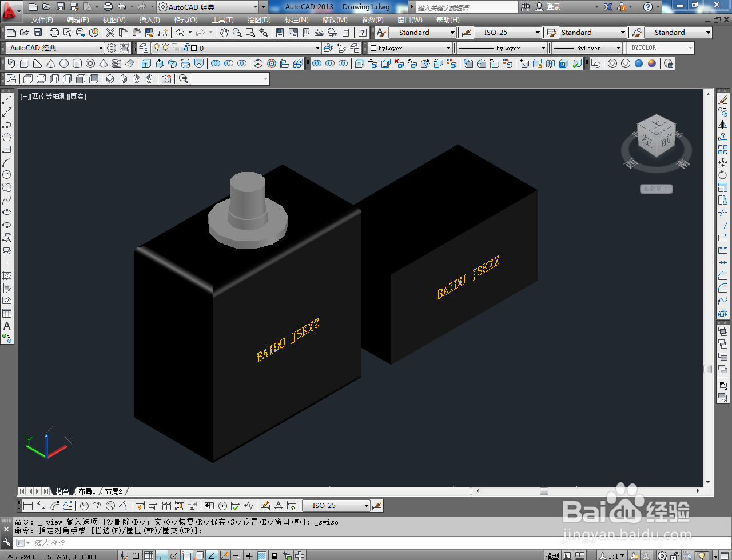Click the Extrude tool icon
The height and width of the screenshot is (560, 732).
[x=146, y=63]
